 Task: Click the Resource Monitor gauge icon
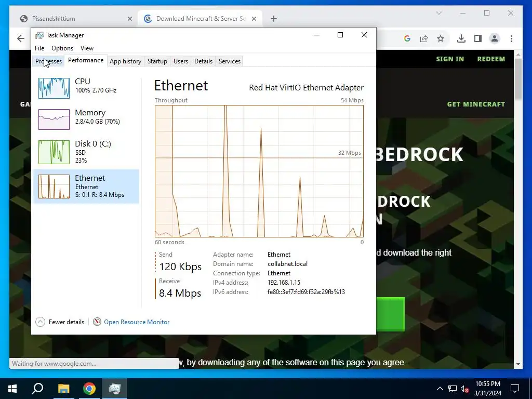click(x=97, y=322)
